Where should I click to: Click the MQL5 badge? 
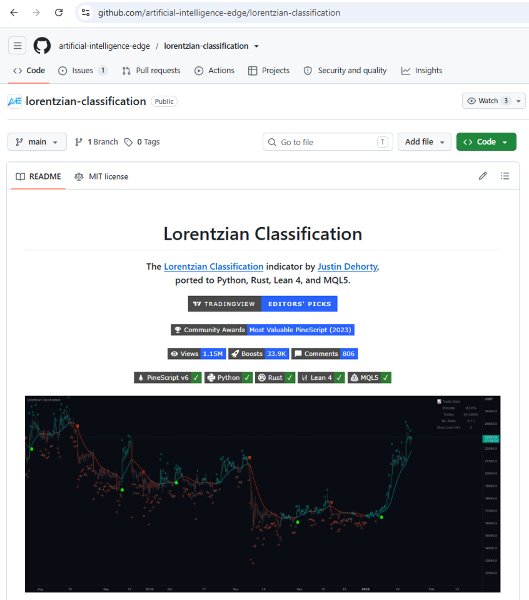(369, 378)
